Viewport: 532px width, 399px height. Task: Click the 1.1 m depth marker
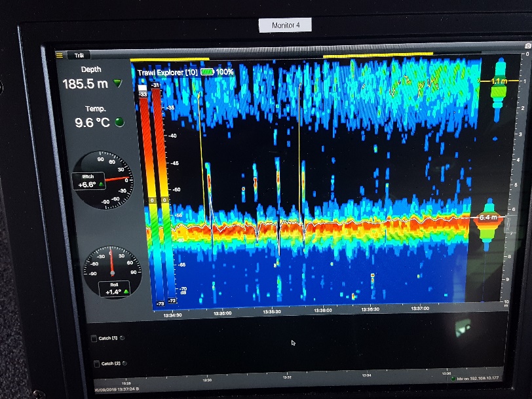point(499,81)
